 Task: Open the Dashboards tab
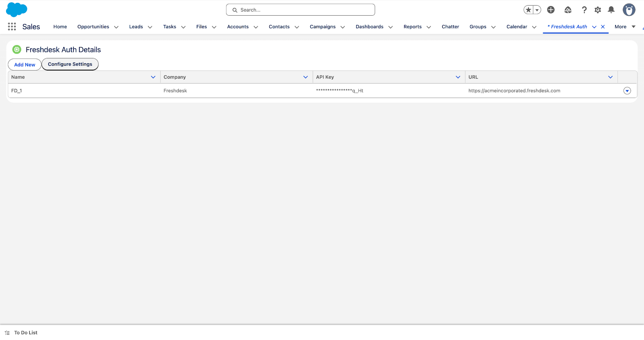pos(369,27)
